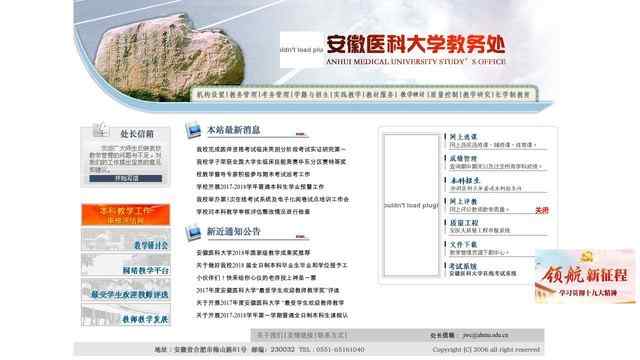Open the 网上评教 quick link

pyautogui.click(x=463, y=202)
